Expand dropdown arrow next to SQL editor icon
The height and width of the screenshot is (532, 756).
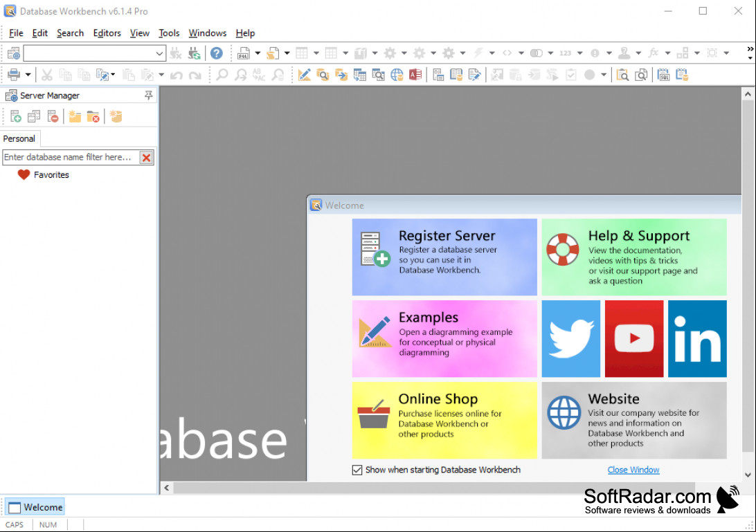[x=258, y=53]
